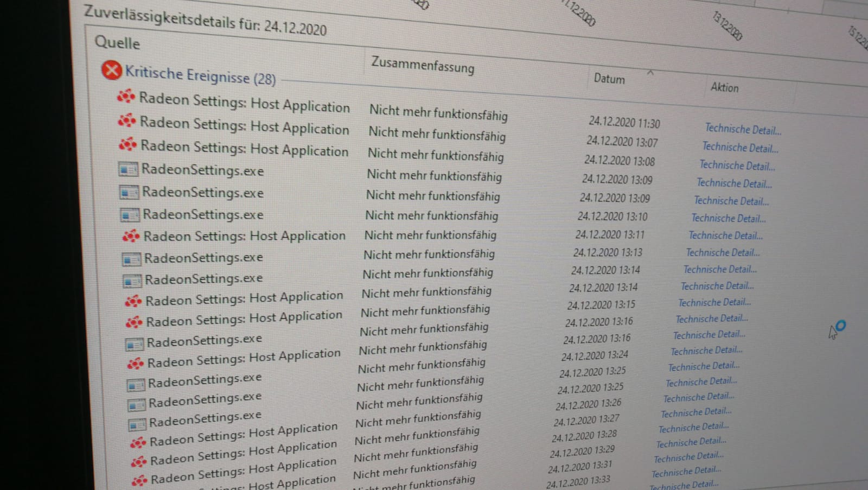The width and height of the screenshot is (868, 490).
Task: Click Nicht mehr funktionsfähig in the 11:30 row
Action: click(438, 112)
